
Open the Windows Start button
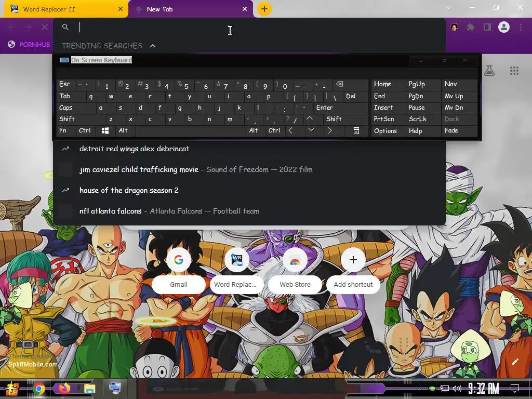12,389
